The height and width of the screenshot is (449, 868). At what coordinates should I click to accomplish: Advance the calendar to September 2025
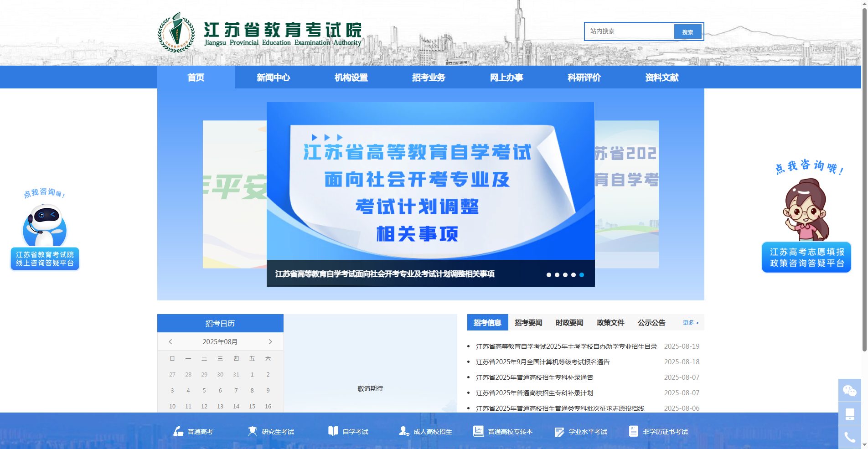point(270,341)
